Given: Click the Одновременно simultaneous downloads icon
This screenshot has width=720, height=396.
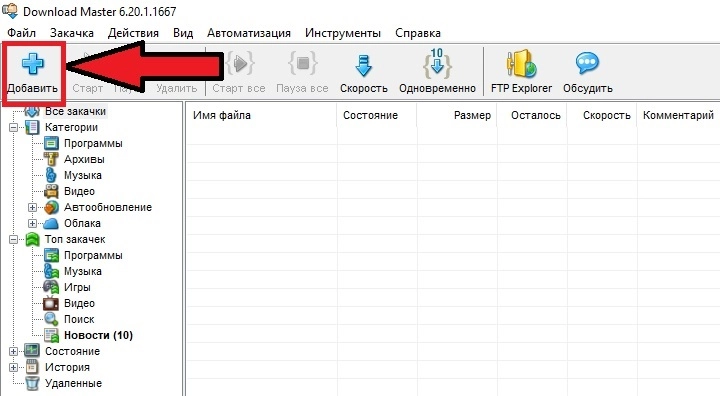Looking at the screenshot, I should [x=437, y=63].
